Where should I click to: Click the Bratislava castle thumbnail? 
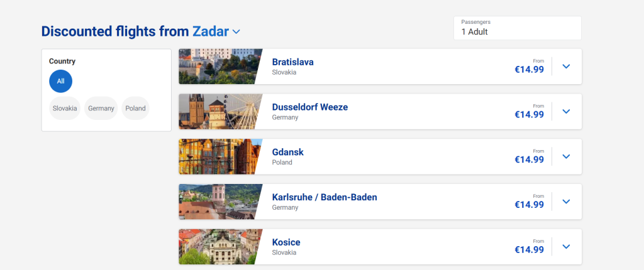click(216, 67)
